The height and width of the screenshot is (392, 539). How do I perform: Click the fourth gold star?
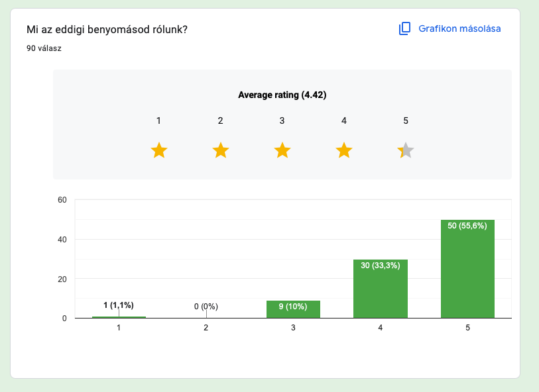click(x=343, y=151)
